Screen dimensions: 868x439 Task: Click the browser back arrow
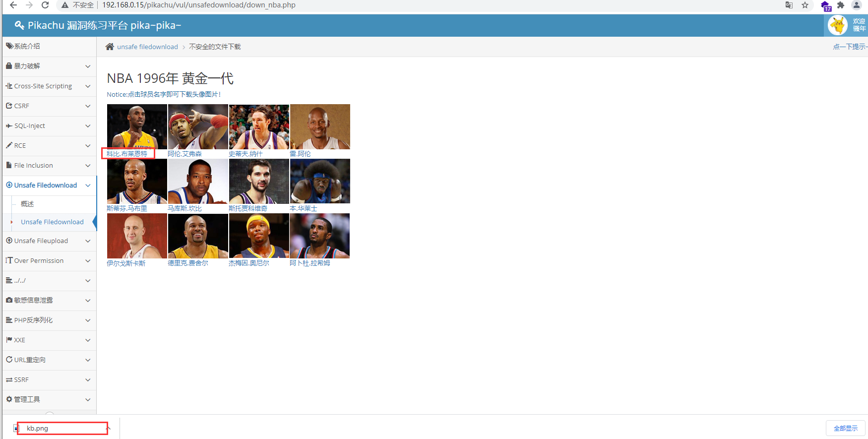click(13, 5)
